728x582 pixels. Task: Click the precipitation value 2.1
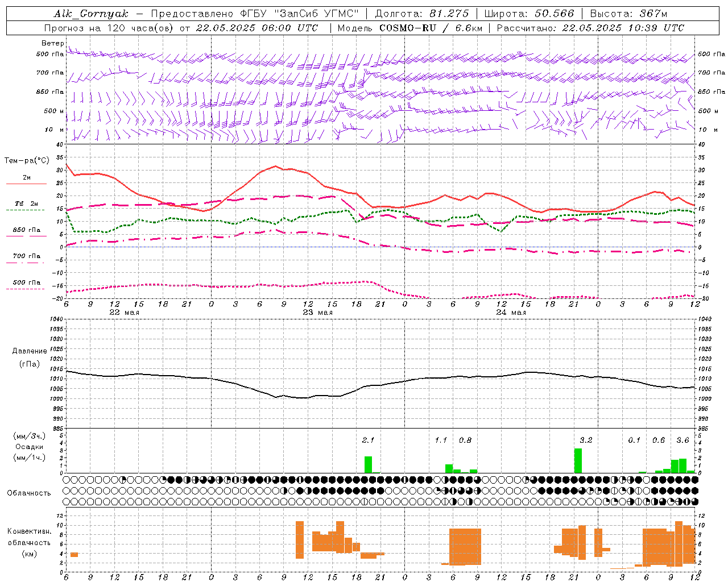click(x=369, y=440)
